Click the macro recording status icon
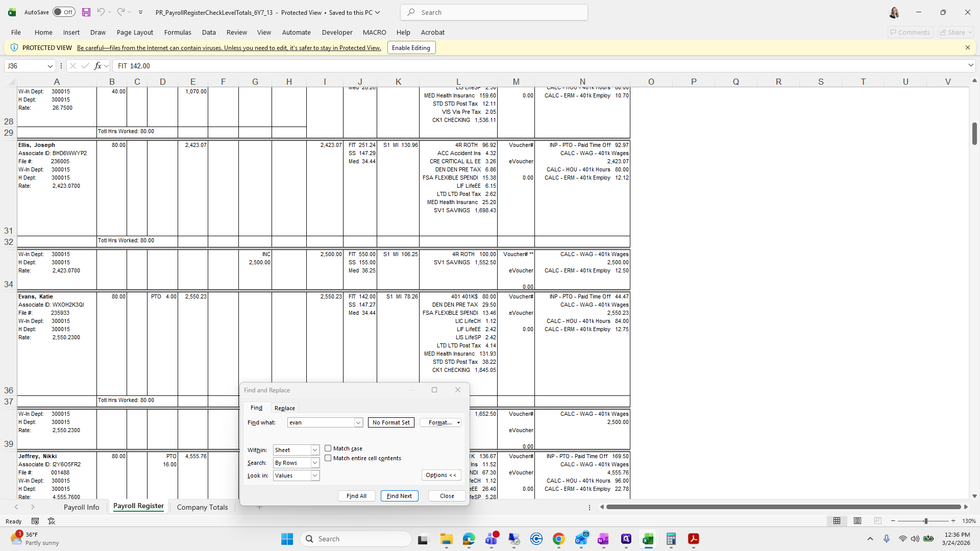The height and width of the screenshot is (551, 980). (x=35, y=521)
